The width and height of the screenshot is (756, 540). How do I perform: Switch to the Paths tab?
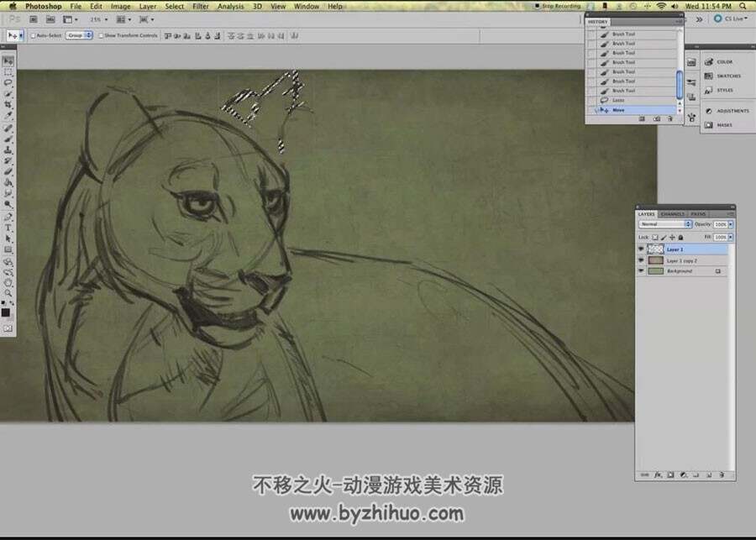coord(698,214)
